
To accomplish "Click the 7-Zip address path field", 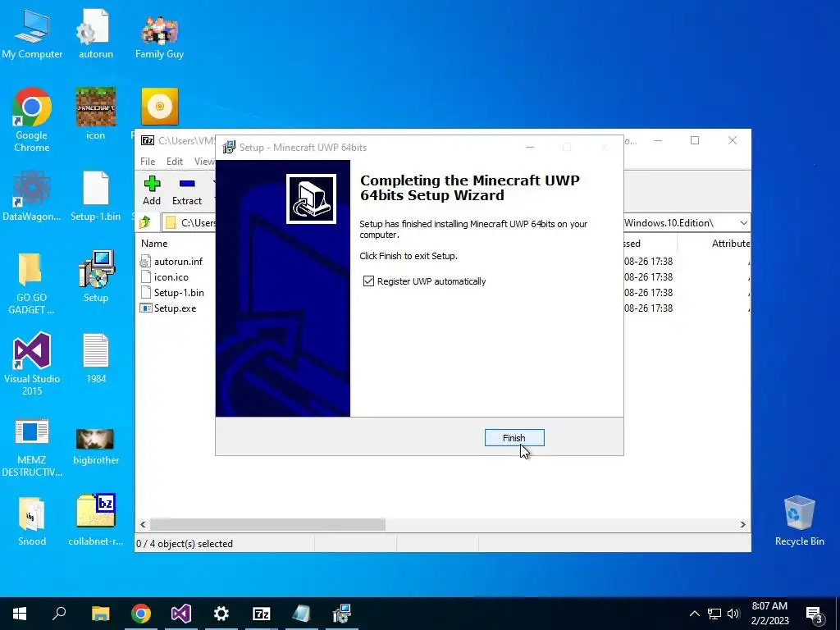I will 455,223.
